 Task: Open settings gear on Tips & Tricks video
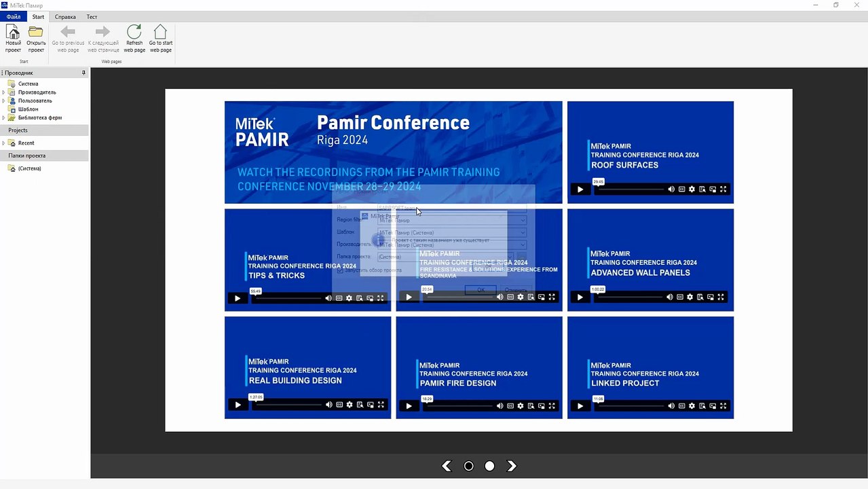point(349,298)
